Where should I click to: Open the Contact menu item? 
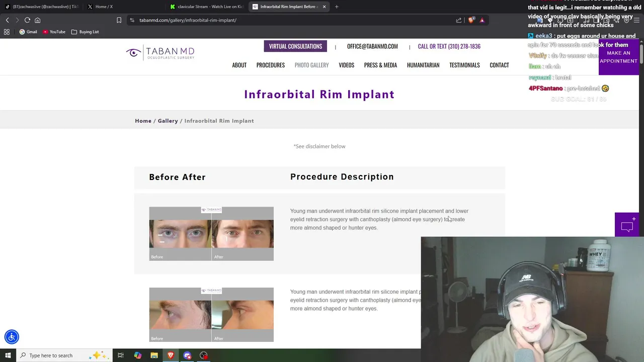(499, 65)
